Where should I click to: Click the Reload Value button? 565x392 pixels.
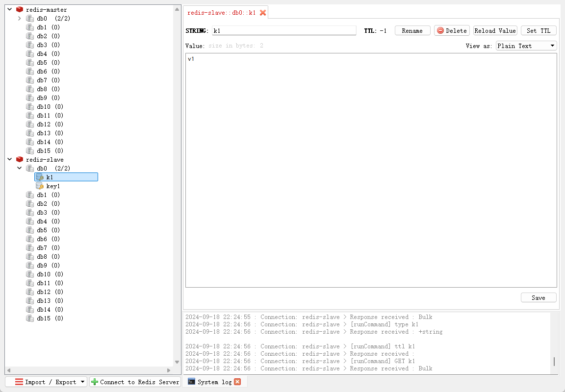click(x=495, y=30)
